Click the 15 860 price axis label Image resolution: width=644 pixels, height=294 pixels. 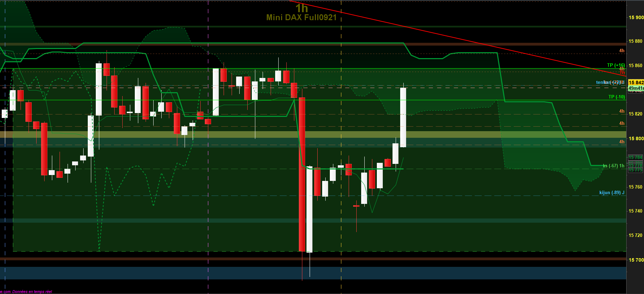click(635, 65)
